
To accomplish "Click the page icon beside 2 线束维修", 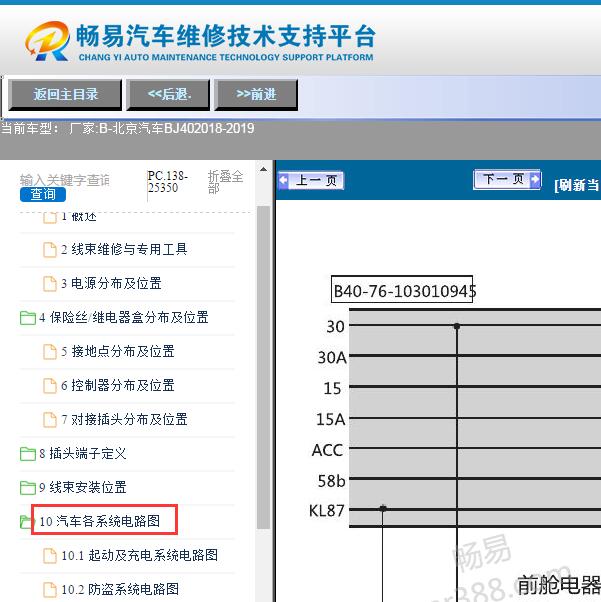I will pos(50,250).
